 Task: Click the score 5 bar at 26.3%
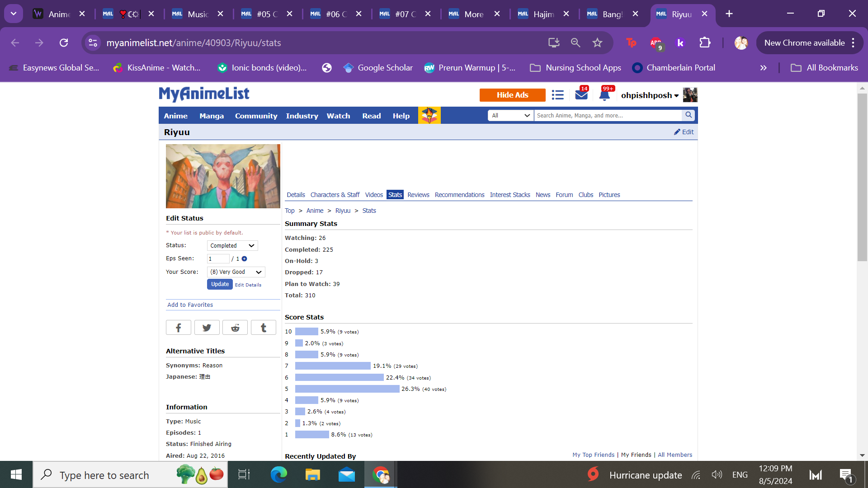(347, 389)
